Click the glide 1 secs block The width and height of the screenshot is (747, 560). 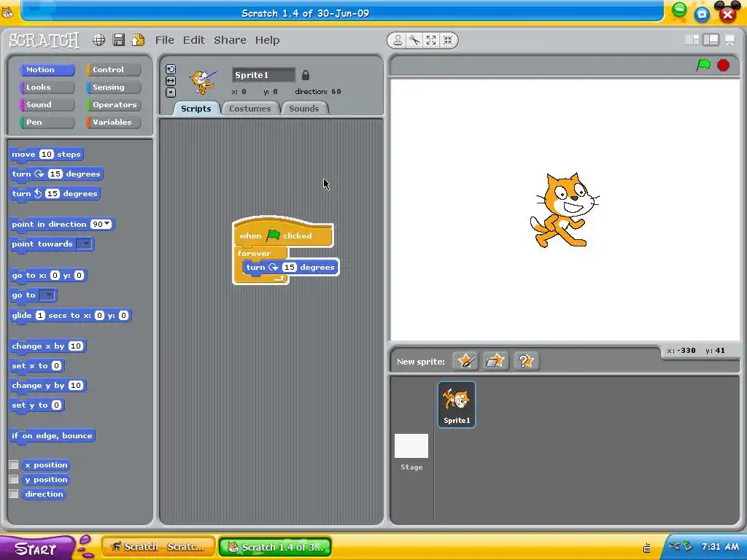tap(70, 316)
